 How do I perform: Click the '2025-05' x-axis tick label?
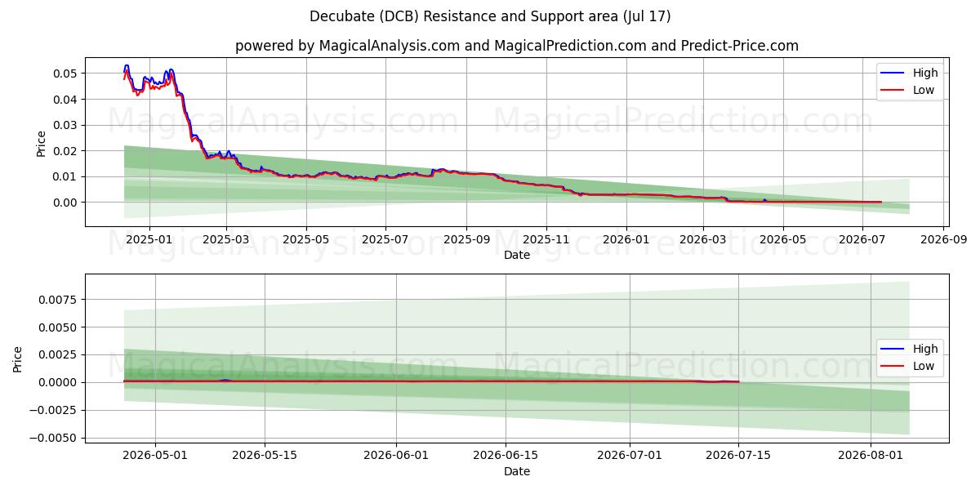[x=305, y=239]
